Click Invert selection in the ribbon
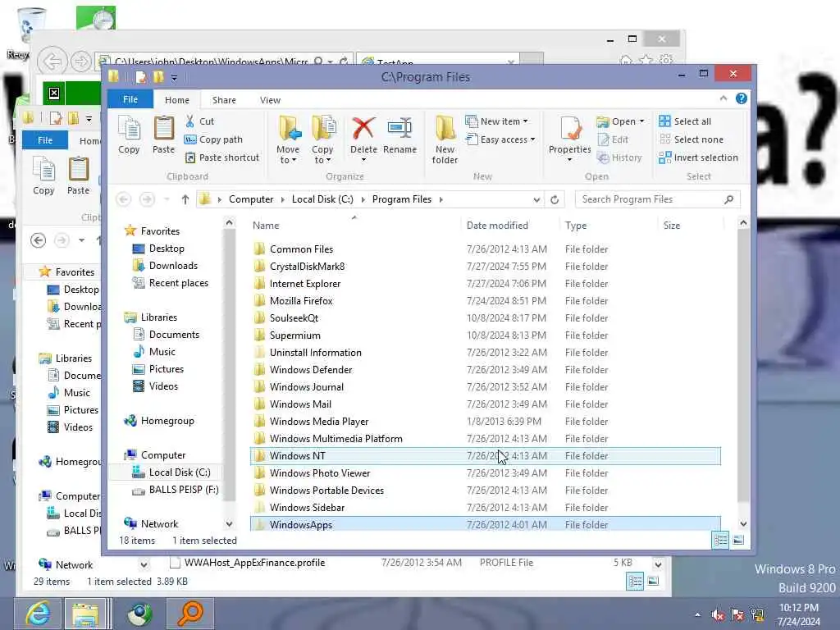Screen dimensions: 840x630 click(x=699, y=157)
